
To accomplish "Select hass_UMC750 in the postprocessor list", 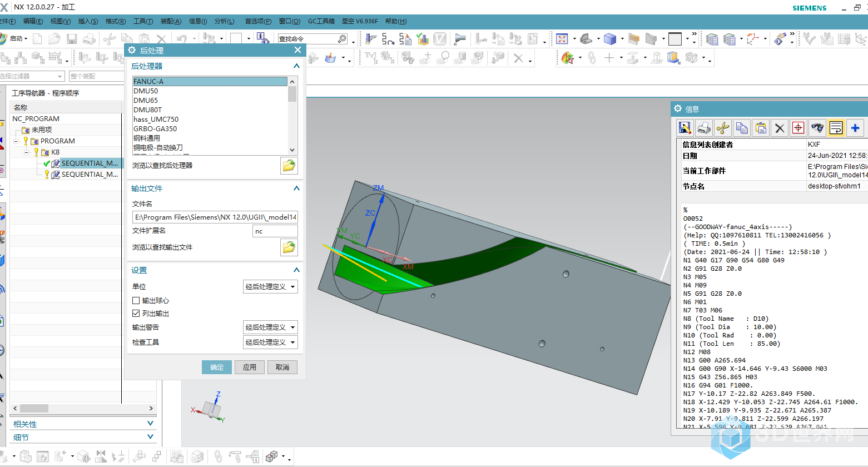I will click(x=210, y=120).
